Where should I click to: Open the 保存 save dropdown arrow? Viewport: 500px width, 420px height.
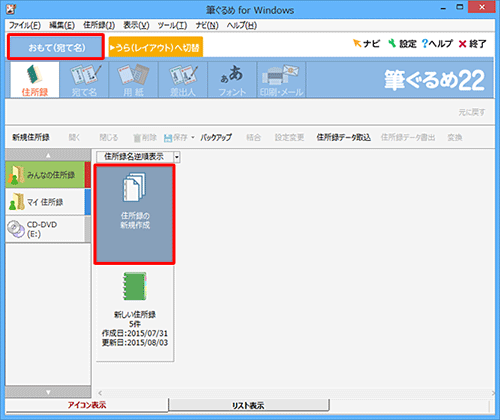click(x=193, y=137)
